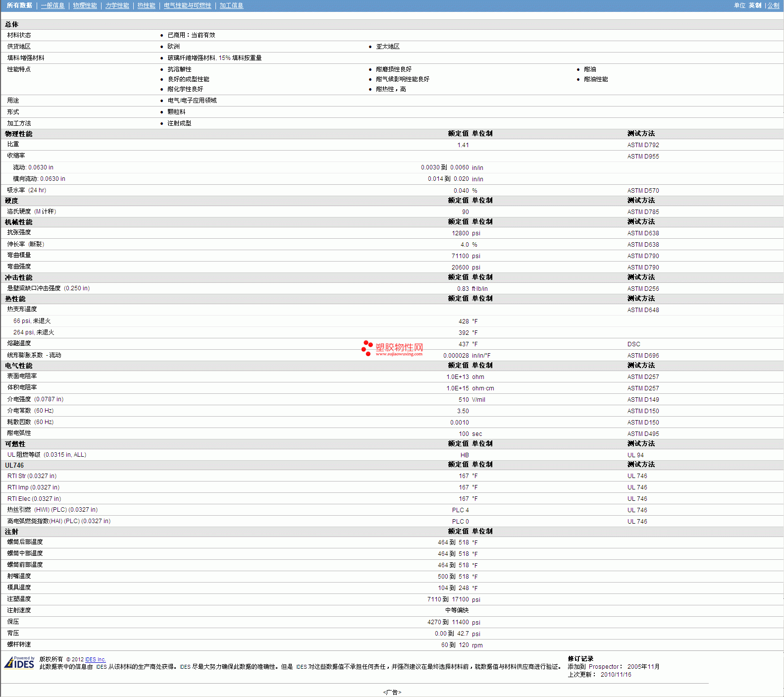Click ASTM D648 test method
This screenshot has height=697, width=784.
pyautogui.click(x=643, y=310)
